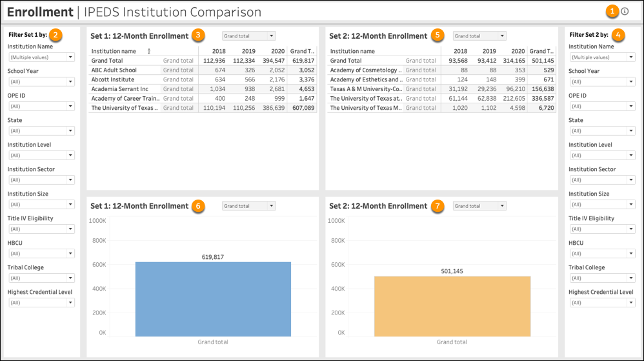The height and width of the screenshot is (361, 644).
Task: Open Grand total dropdown above Set 1 table
Action: coord(249,36)
